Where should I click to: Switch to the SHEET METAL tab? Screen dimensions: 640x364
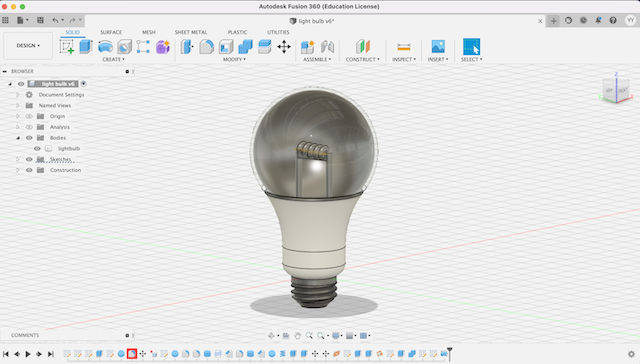191,32
